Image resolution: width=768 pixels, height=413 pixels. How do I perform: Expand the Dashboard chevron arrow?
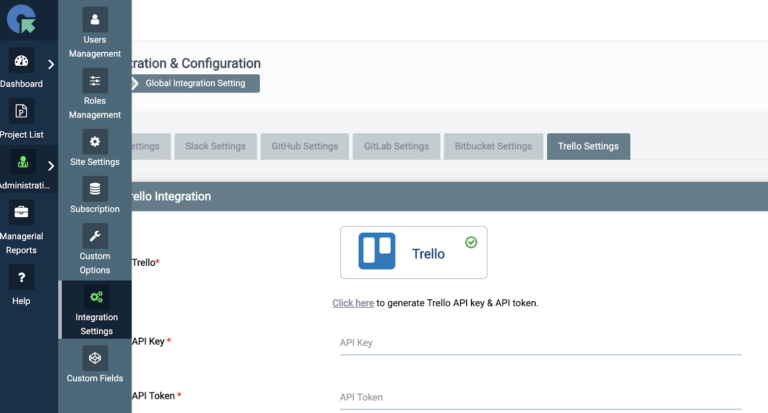point(51,65)
